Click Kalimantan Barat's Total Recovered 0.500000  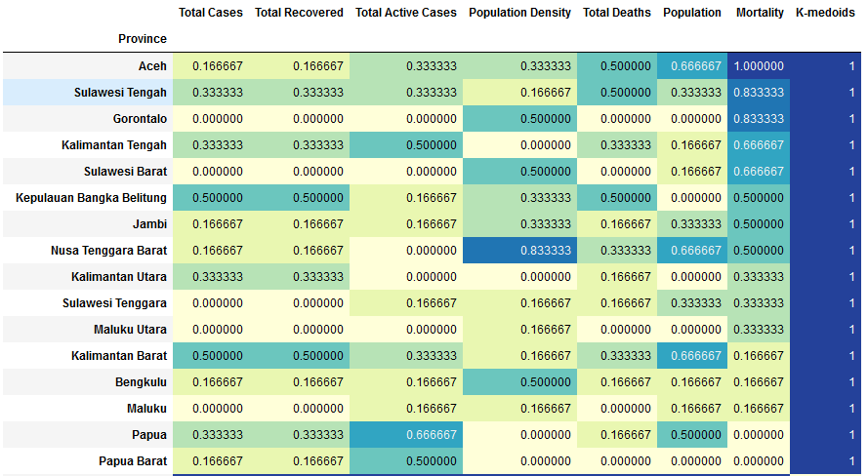coord(299,356)
